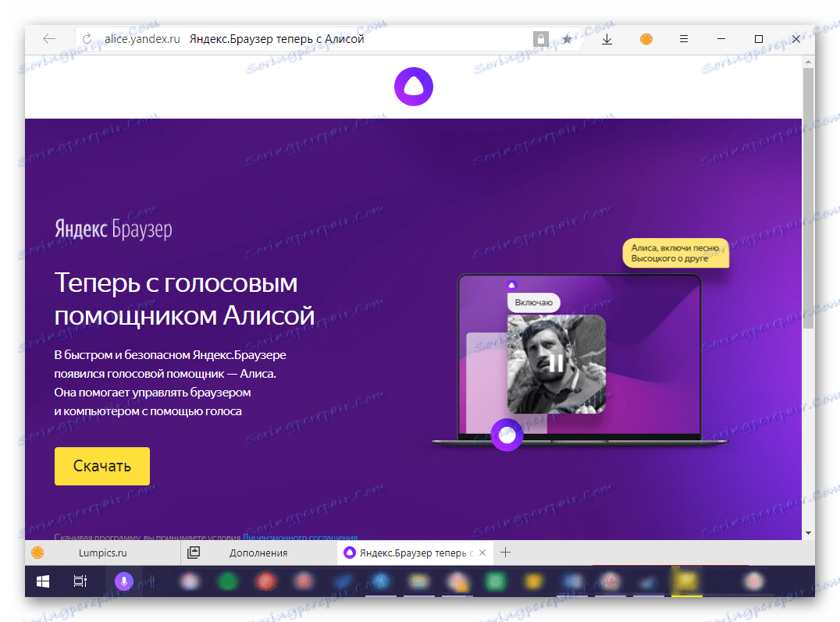840x622 pixels.
Task: Click the yellow Алиса, включи песню bubble
Action: point(675,253)
